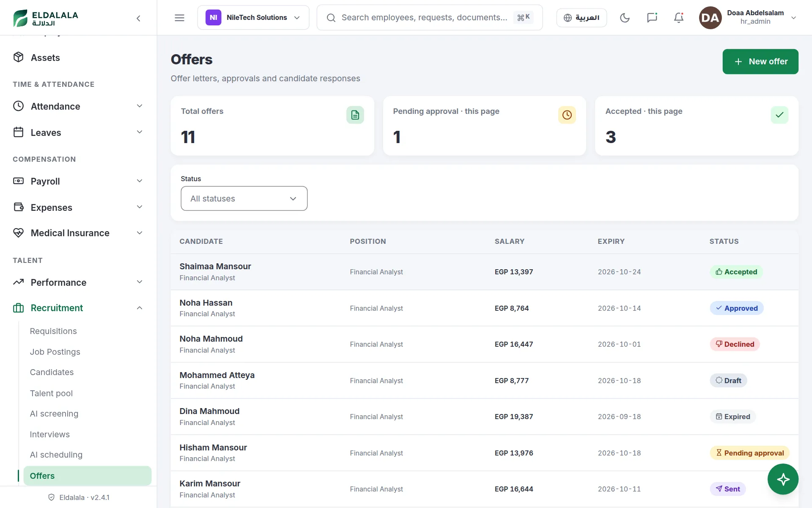
Task: Open the user account dropdown arrow
Action: pyautogui.click(x=793, y=18)
